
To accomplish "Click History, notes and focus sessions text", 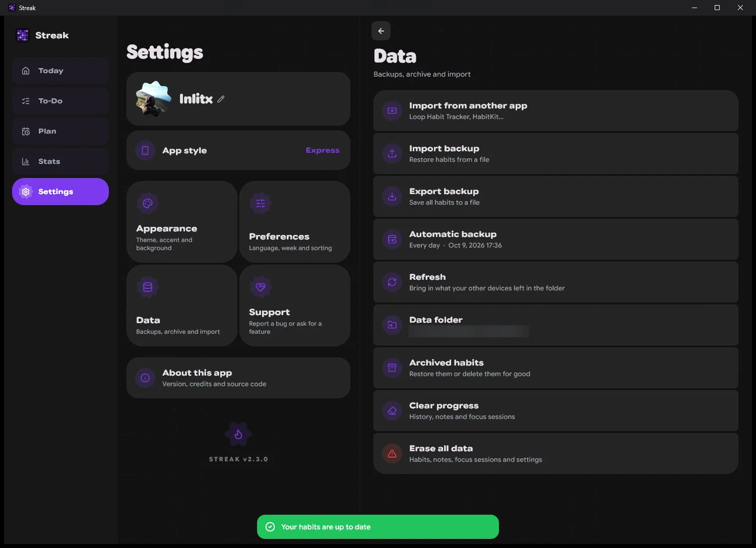I will (462, 417).
